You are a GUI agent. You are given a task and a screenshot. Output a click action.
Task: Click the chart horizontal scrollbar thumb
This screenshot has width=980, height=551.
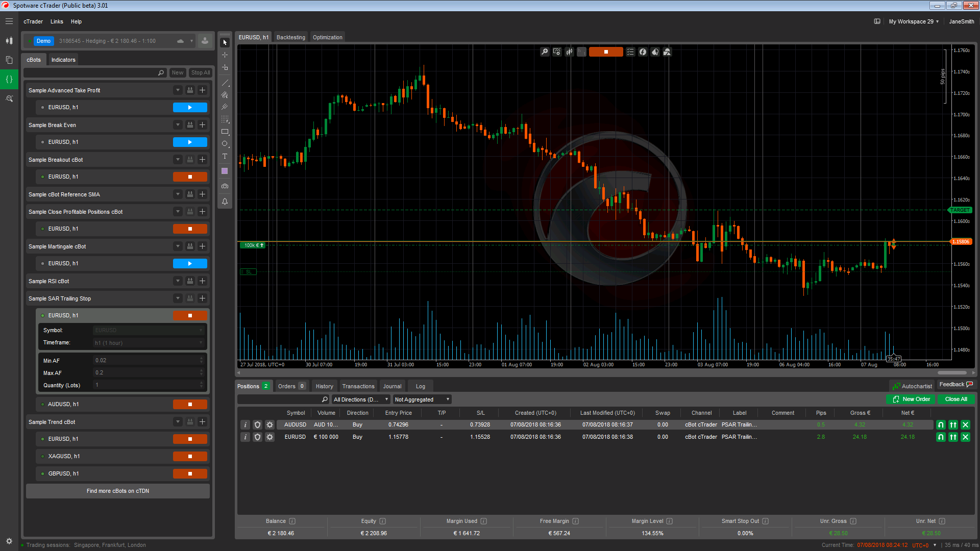[x=952, y=372]
